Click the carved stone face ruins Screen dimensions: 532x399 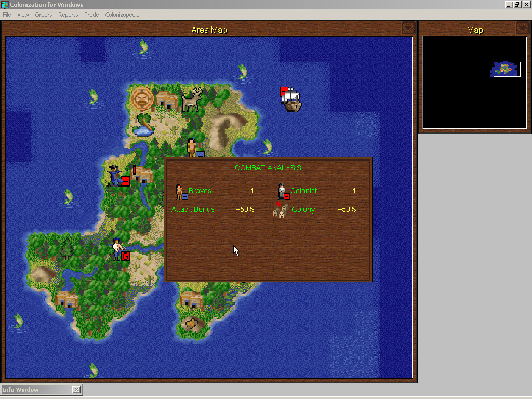[x=142, y=98]
